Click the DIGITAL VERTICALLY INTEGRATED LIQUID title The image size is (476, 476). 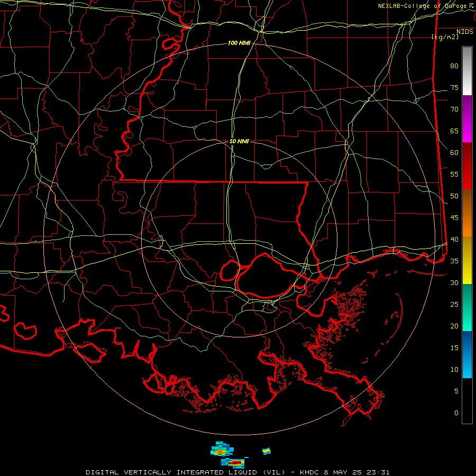[x=186, y=472]
